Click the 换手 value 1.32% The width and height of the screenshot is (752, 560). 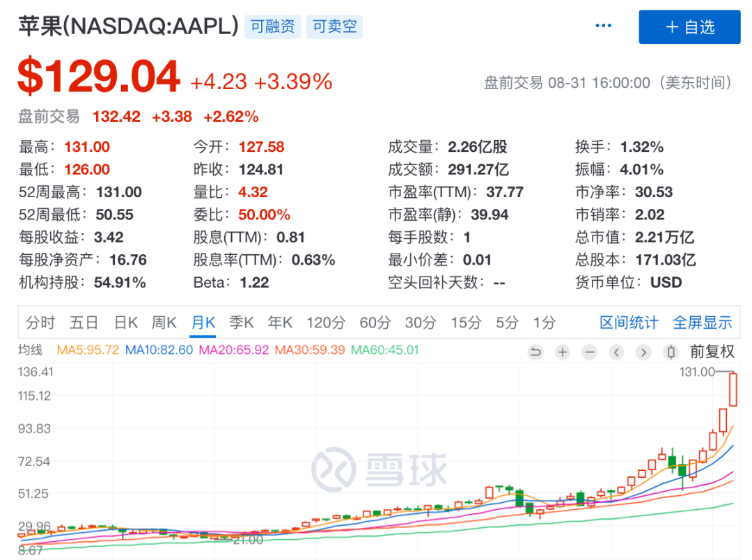coord(642,147)
